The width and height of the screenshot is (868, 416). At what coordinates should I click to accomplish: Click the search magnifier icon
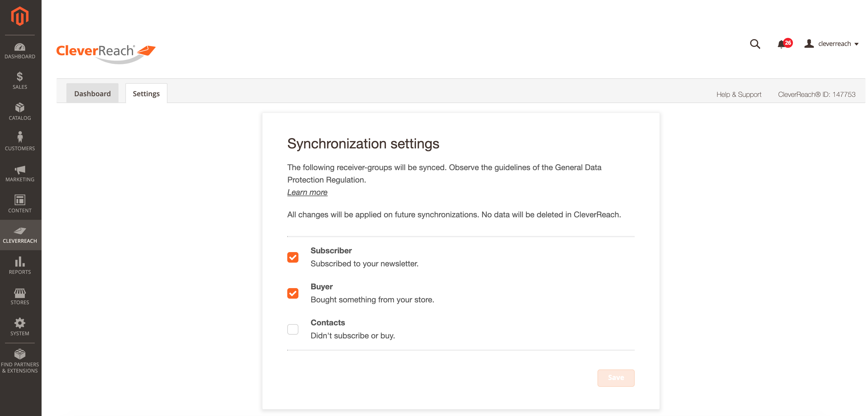coord(755,44)
